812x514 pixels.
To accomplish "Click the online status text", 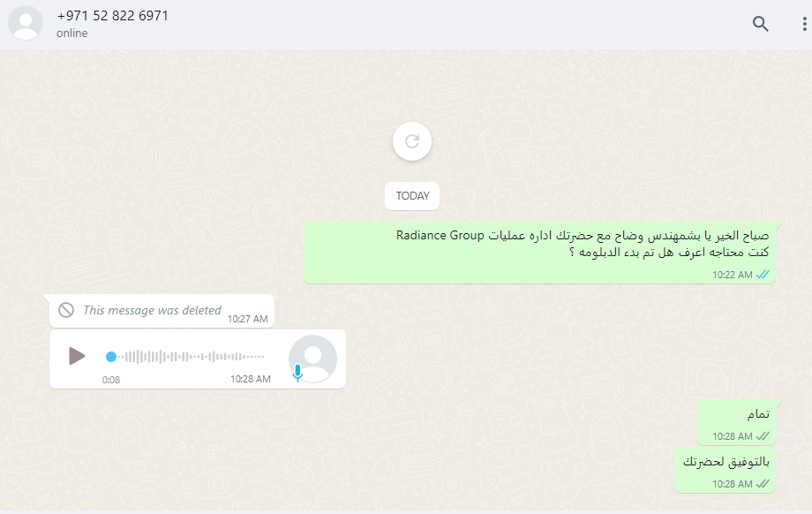I will click(72, 34).
